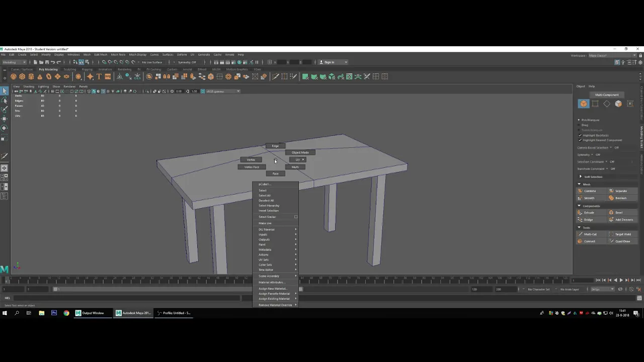644x362 pixels.
Task: Click the Multi-Cut tool button
Action: (590, 234)
